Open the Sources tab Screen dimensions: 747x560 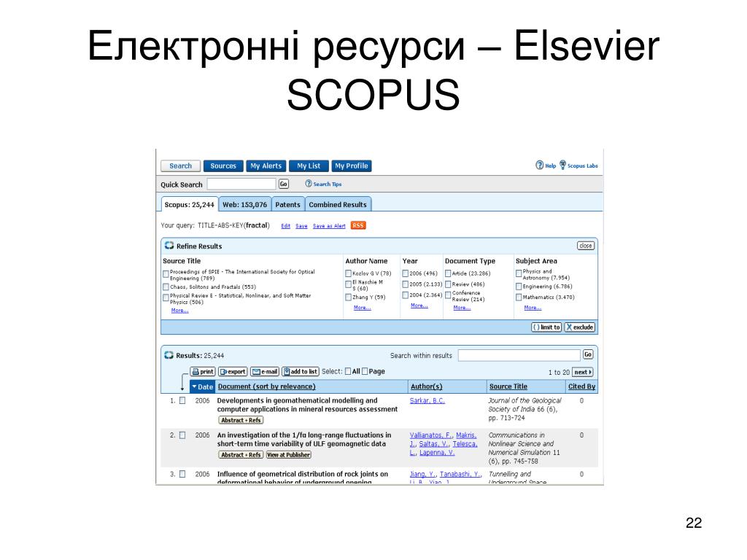point(223,166)
